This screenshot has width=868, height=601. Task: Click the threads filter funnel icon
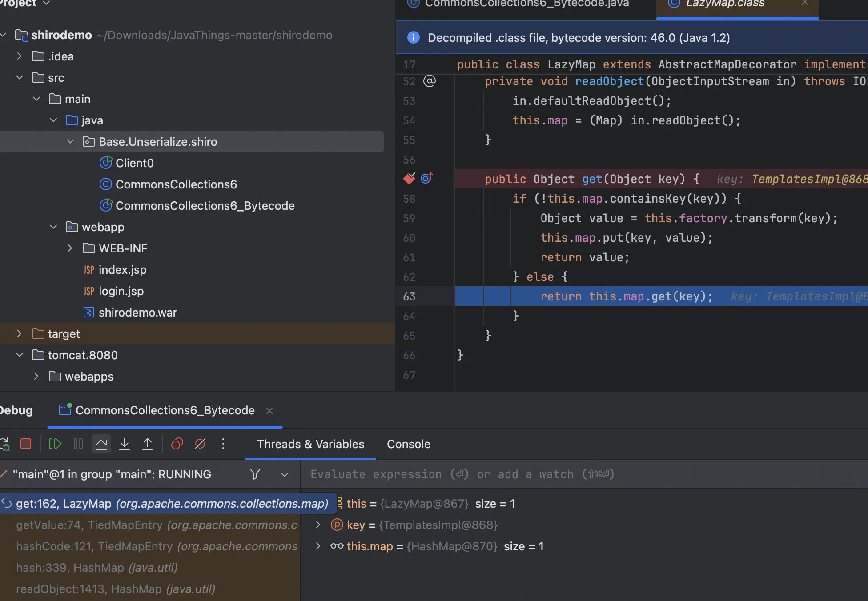255,474
